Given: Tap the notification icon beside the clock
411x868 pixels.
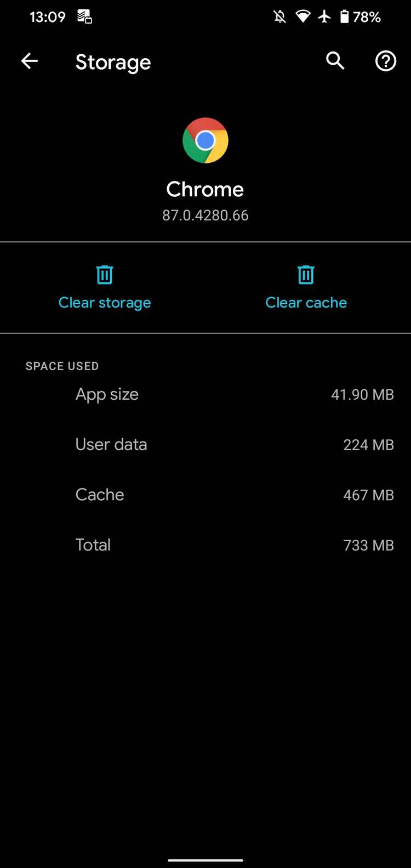Looking at the screenshot, I should point(83,16).
